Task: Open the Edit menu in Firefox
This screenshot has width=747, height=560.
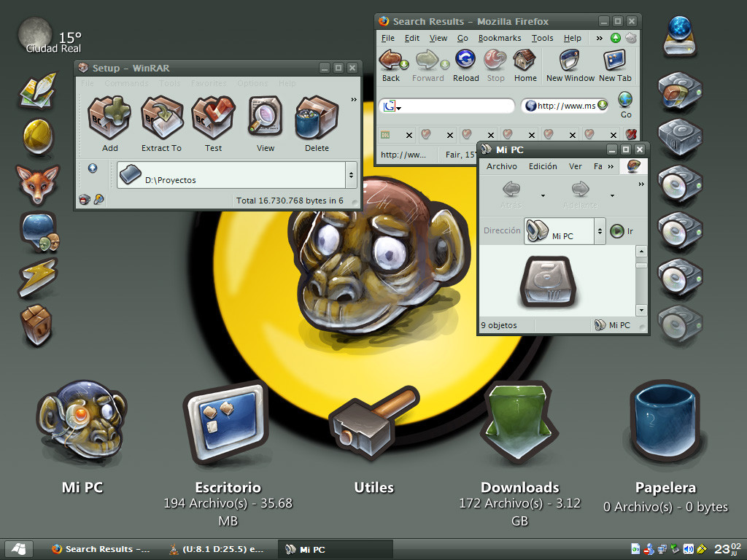Action: click(x=412, y=38)
